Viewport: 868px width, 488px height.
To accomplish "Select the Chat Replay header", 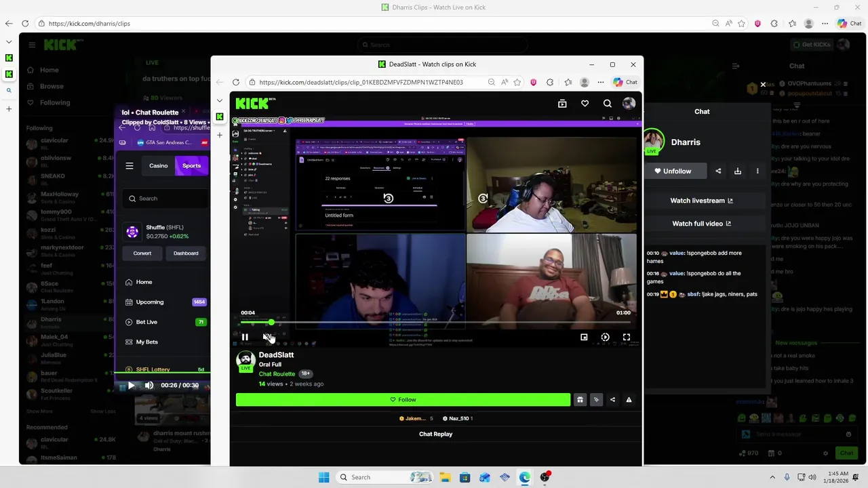I will pos(435,434).
